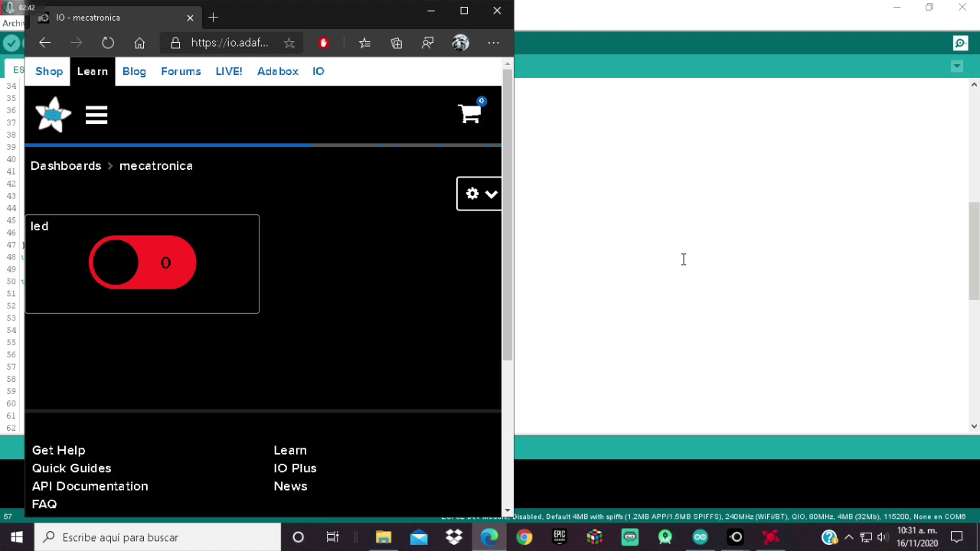
Task: Open browser settings and more menu
Action: (493, 43)
